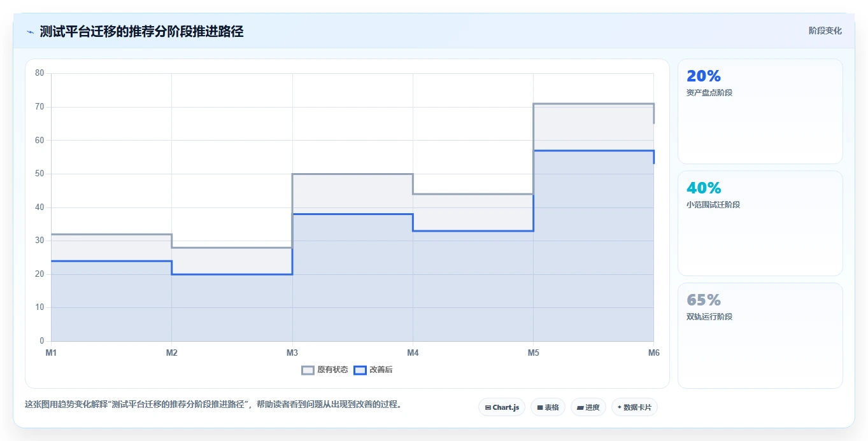The height and width of the screenshot is (441, 868).
Task: Click the 50 y-axis value
Action: 39,174
